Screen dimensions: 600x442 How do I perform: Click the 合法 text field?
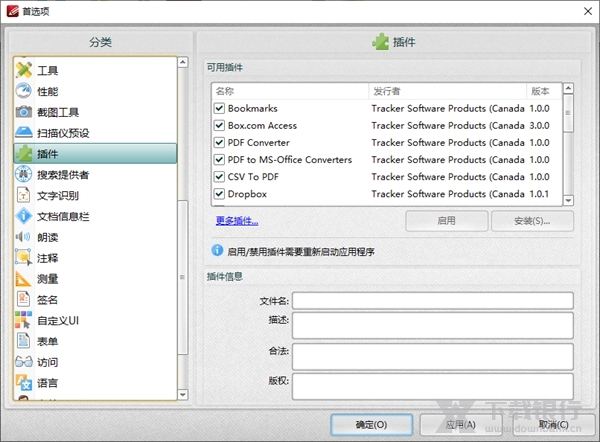(x=433, y=356)
